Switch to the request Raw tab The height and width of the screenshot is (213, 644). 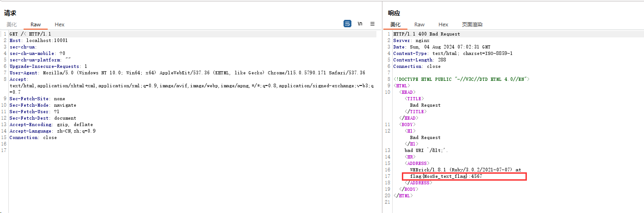pos(36,24)
